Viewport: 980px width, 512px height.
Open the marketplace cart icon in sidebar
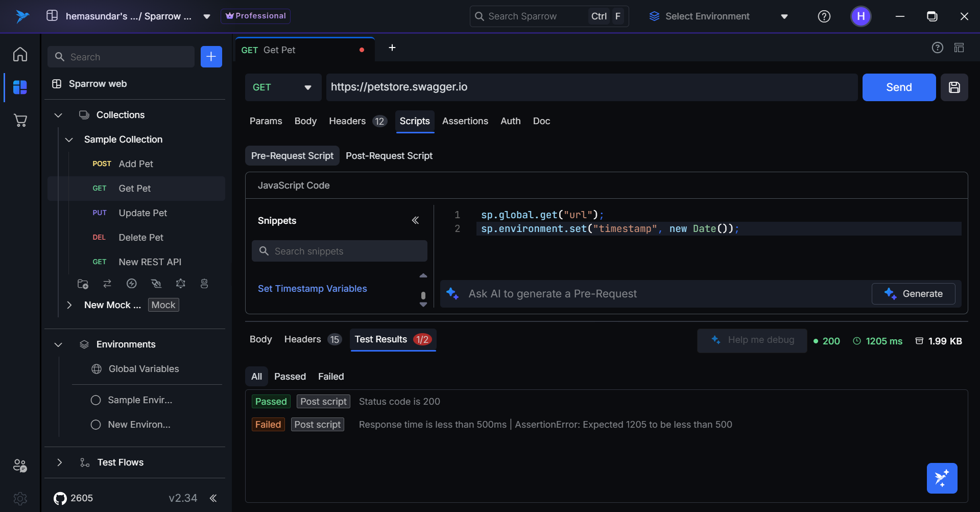pyautogui.click(x=20, y=121)
